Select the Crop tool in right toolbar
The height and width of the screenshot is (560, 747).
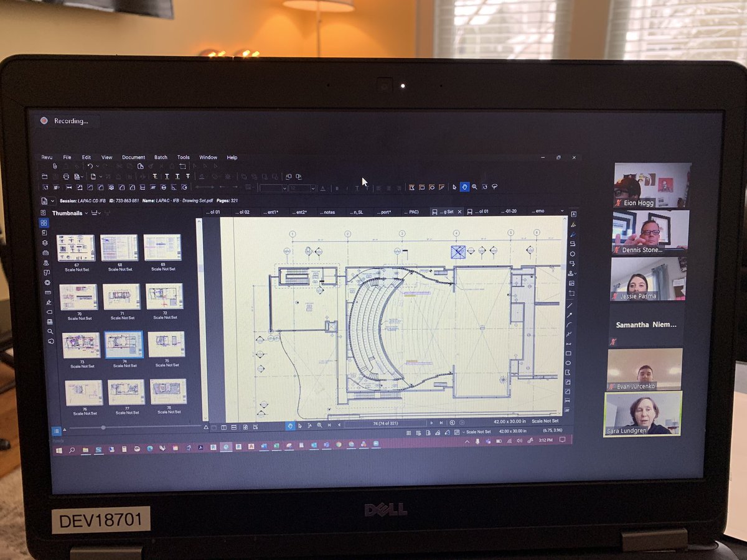[x=572, y=293]
